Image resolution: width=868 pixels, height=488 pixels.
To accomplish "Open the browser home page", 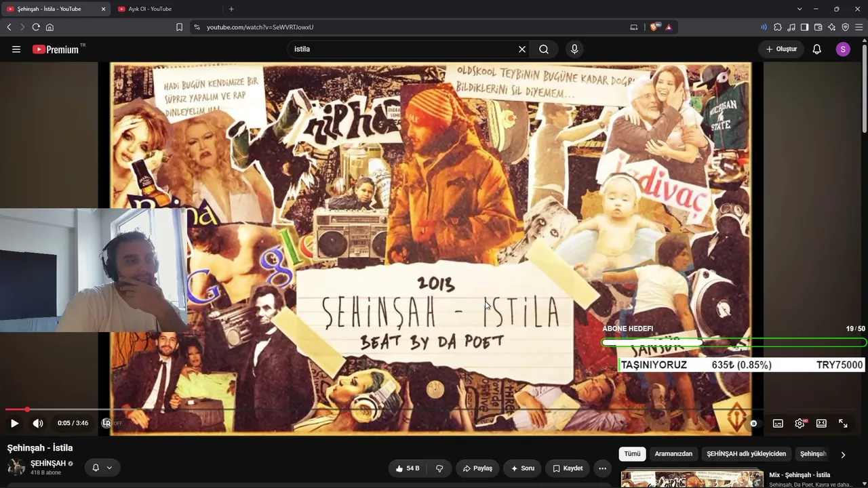I will point(50,27).
